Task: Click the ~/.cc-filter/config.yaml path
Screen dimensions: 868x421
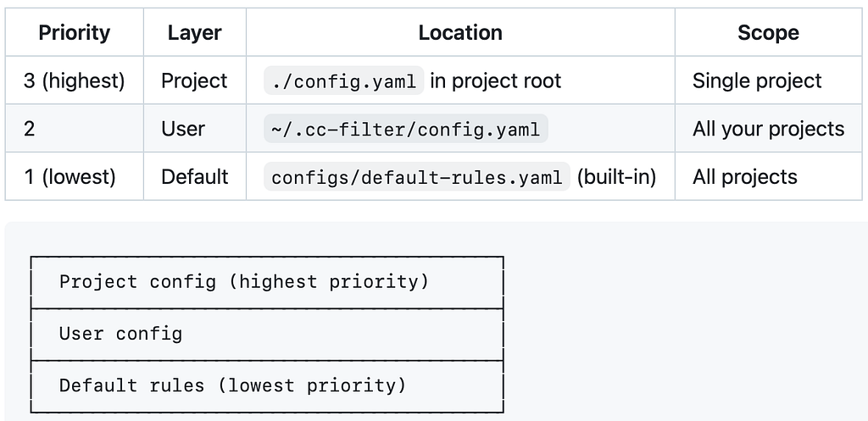Action: tap(406, 129)
